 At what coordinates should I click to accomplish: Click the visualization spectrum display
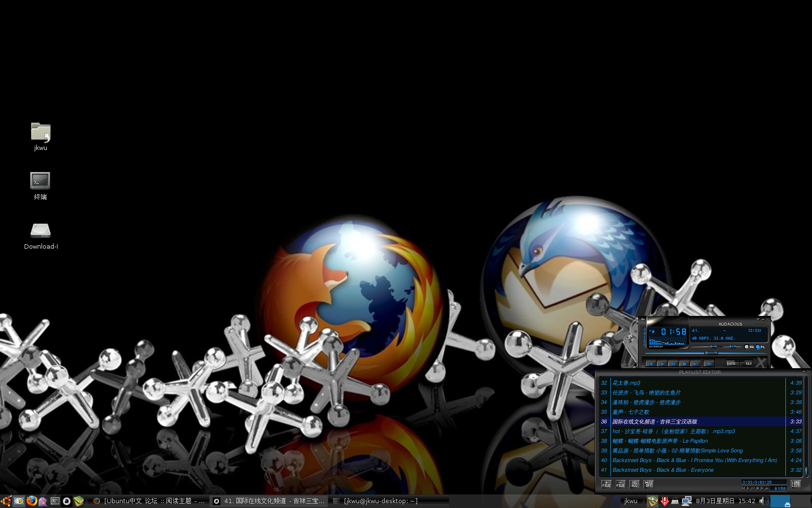tap(667, 341)
